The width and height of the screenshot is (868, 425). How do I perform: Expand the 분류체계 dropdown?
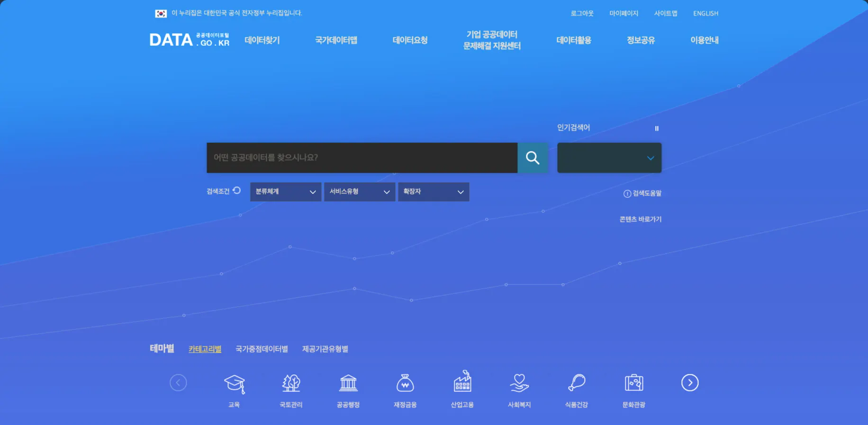click(286, 192)
